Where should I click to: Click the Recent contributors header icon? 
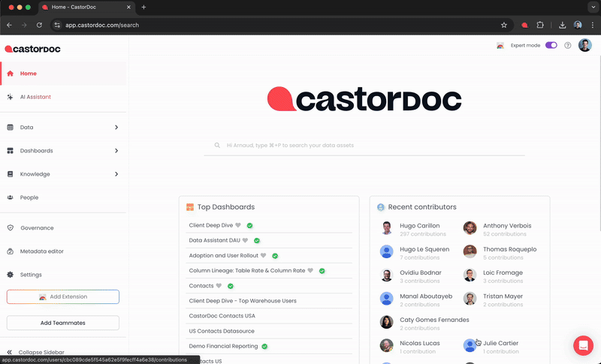click(381, 207)
